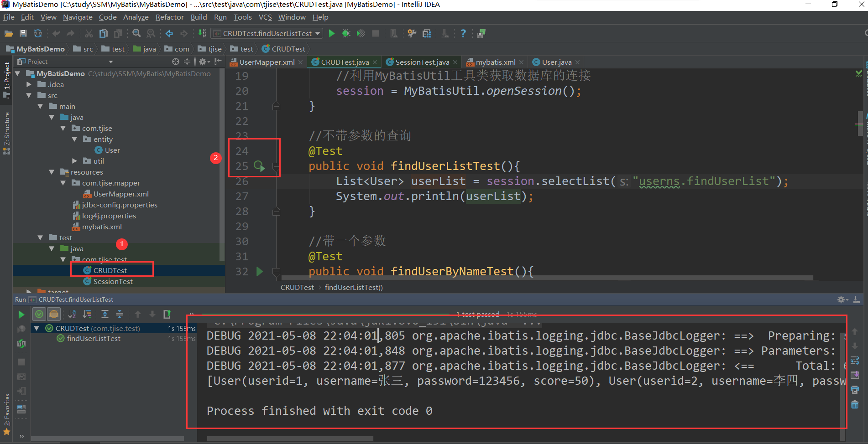Click Expand All icon in Run toolbar
The image size is (868, 444).
pos(105,314)
